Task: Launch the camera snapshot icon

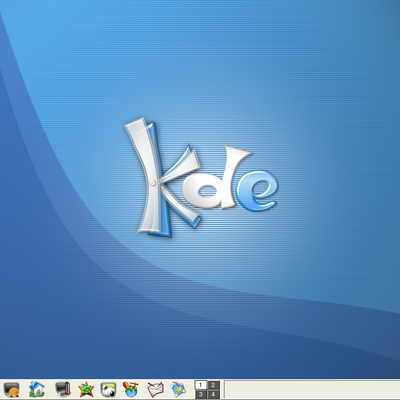Action: coord(108,390)
